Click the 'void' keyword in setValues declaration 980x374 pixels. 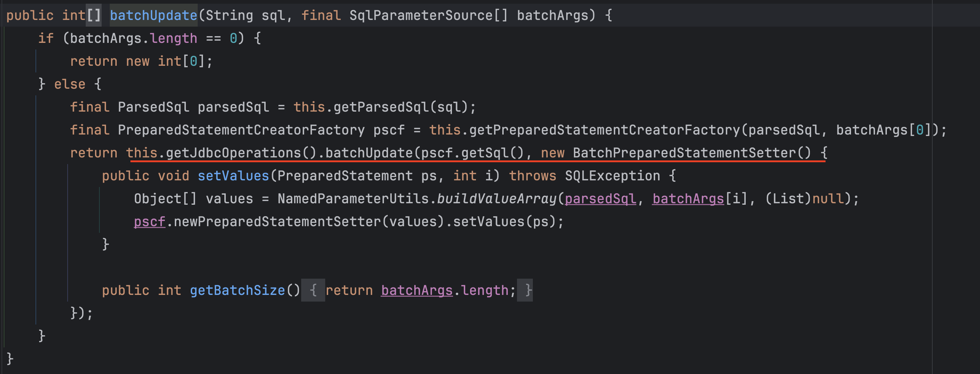point(173,176)
